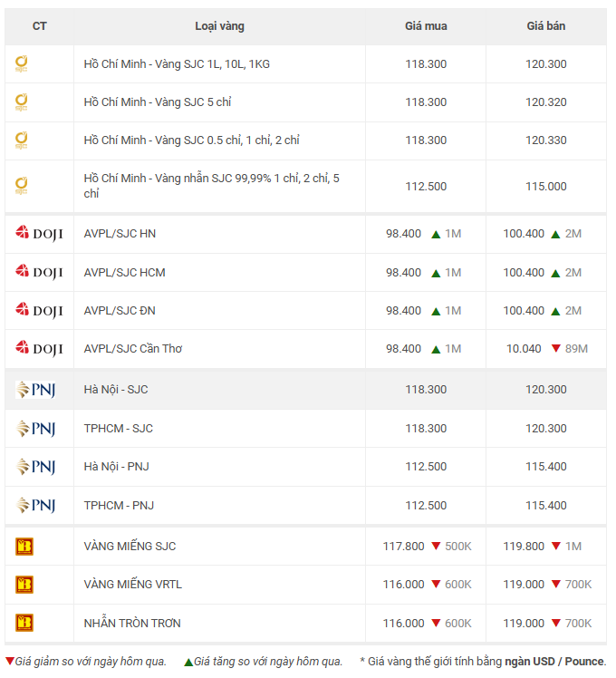Click the green up arrow beside AVPL/SJC ĐN buy price
The width and height of the screenshot is (616, 678).
tap(436, 311)
